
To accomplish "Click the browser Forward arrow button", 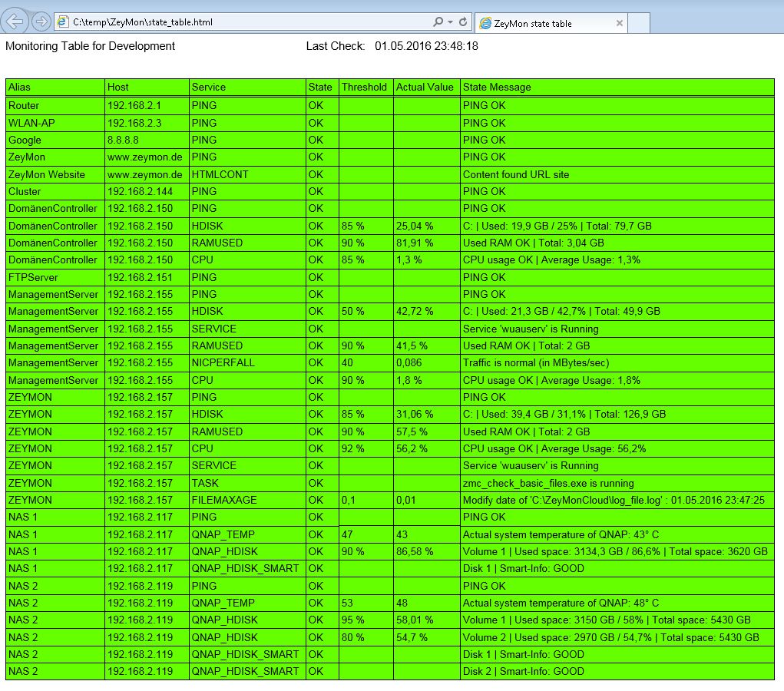I will click(x=41, y=22).
